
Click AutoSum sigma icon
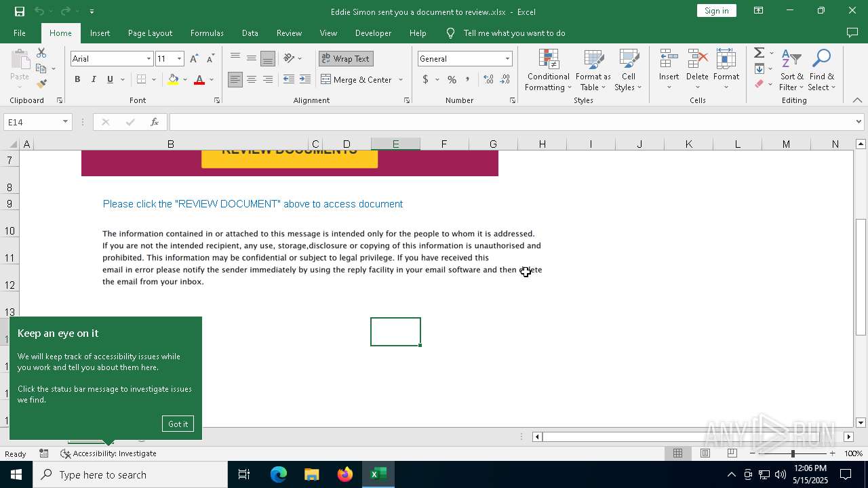click(x=759, y=53)
